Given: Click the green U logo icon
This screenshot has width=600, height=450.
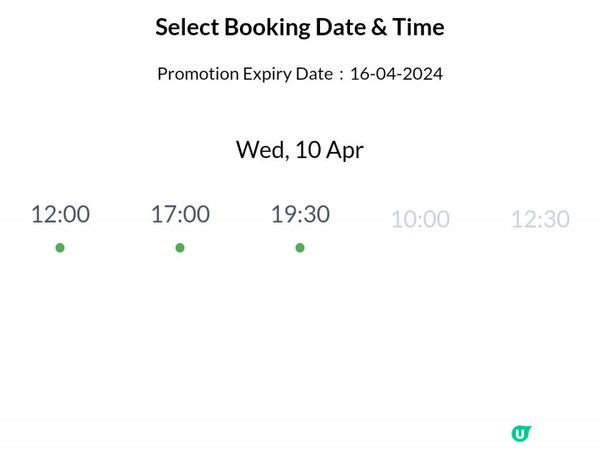Looking at the screenshot, I should [520, 433].
